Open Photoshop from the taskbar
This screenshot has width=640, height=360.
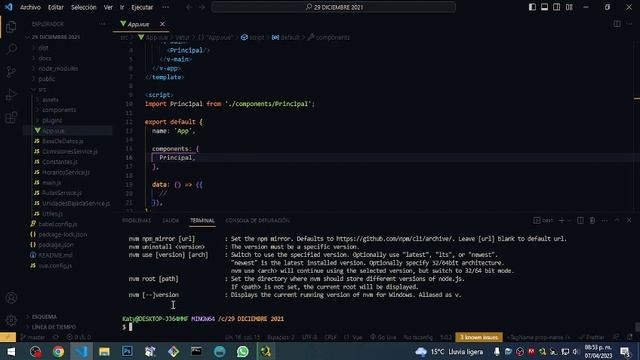tap(127, 351)
